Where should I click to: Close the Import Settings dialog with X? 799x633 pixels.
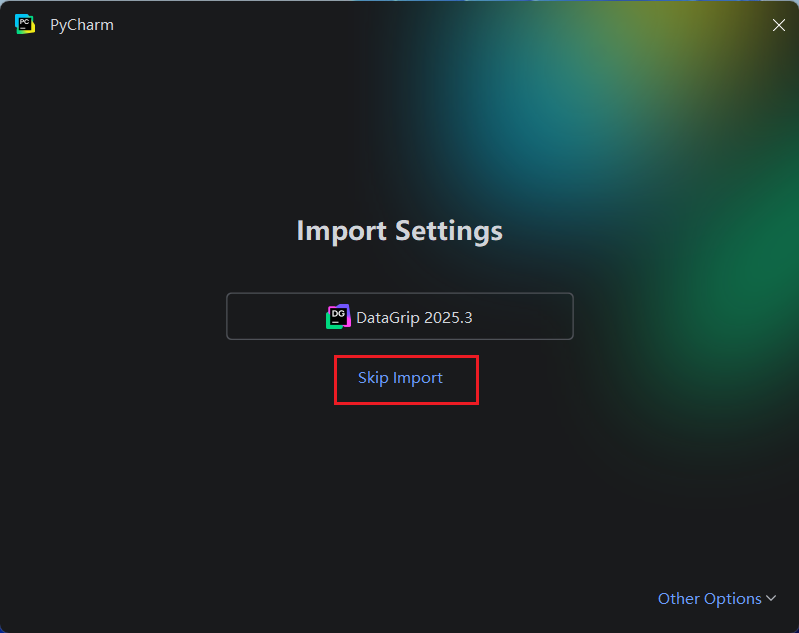778,25
